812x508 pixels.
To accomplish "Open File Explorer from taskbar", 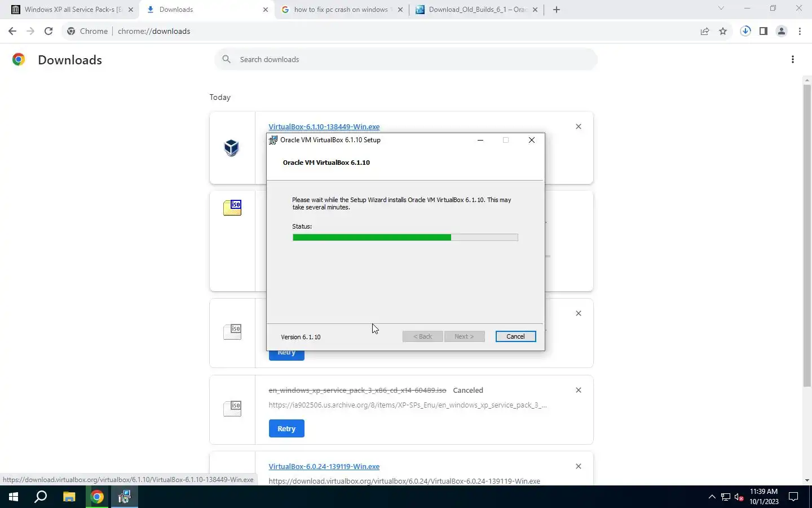I will tap(69, 497).
